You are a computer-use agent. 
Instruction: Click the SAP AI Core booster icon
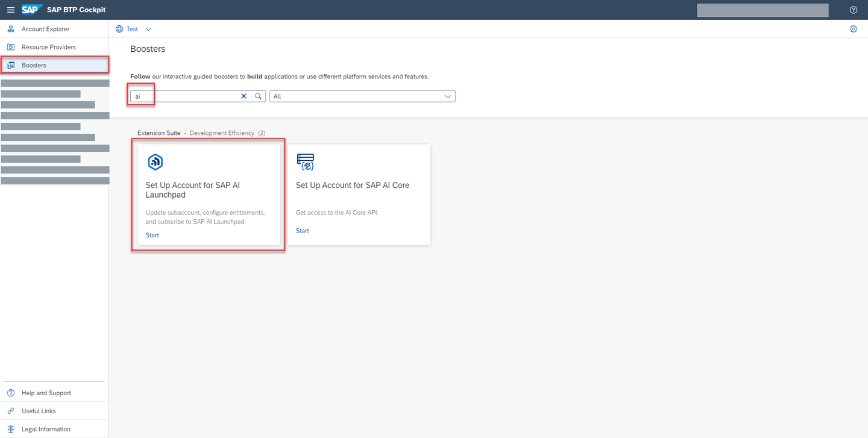pos(306,162)
